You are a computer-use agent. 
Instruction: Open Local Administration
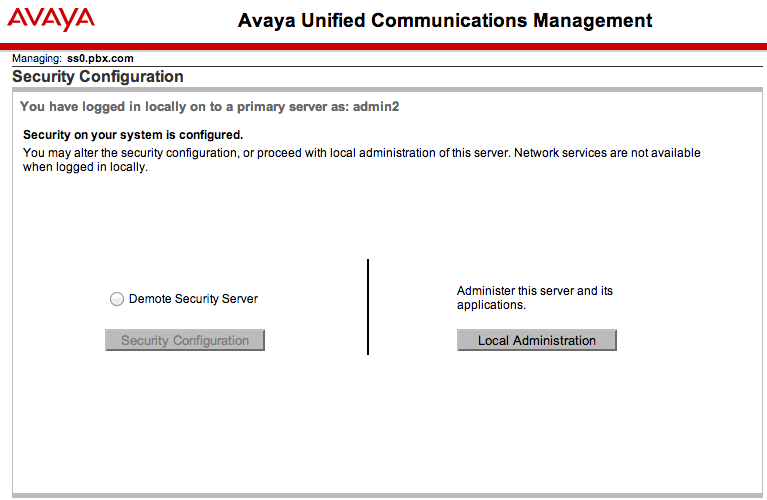pos(537,340)
